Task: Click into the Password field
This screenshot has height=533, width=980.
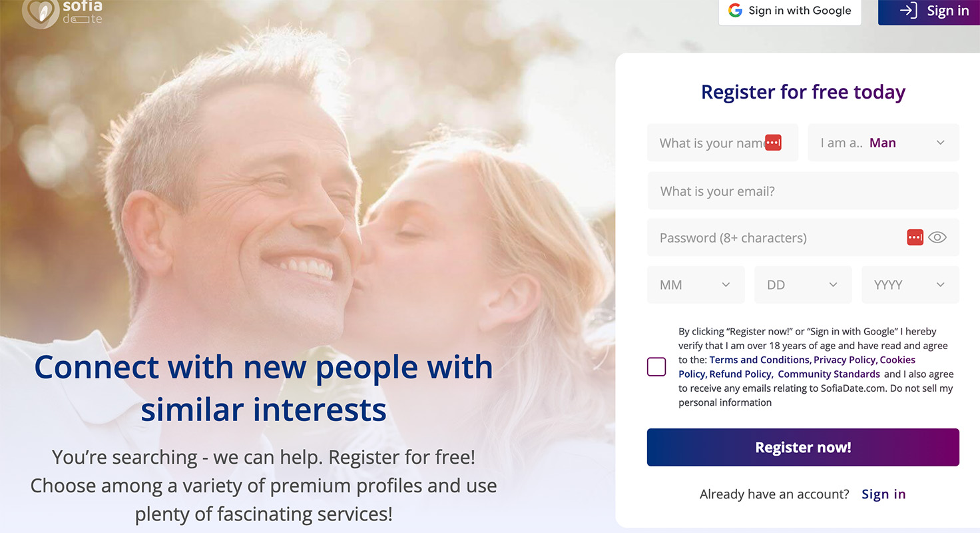Action: coord(772,238)
